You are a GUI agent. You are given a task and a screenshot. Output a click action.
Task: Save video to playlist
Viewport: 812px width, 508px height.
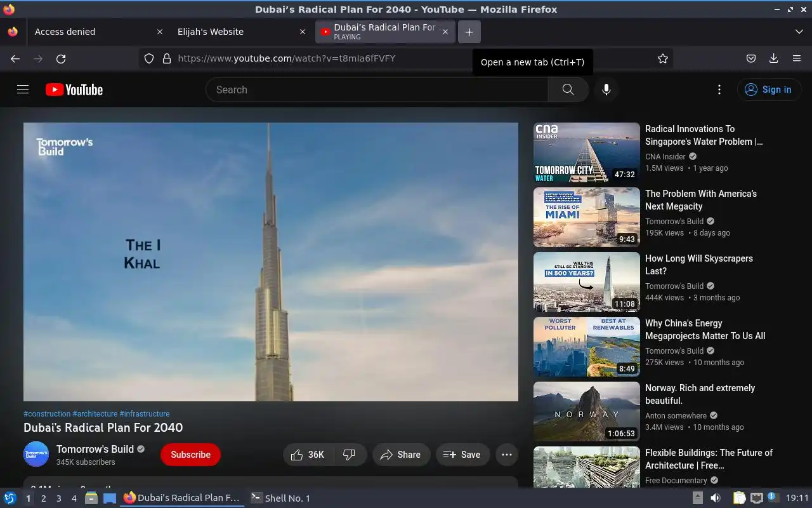pyautogui.click(x=462, y=455)
